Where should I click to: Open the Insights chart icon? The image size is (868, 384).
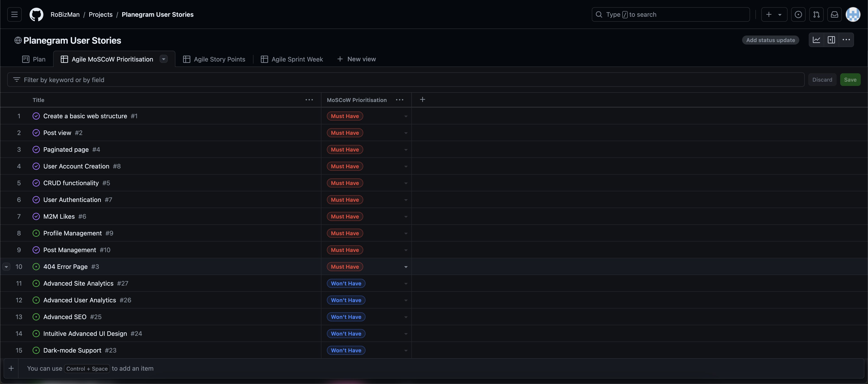point(816,40)
